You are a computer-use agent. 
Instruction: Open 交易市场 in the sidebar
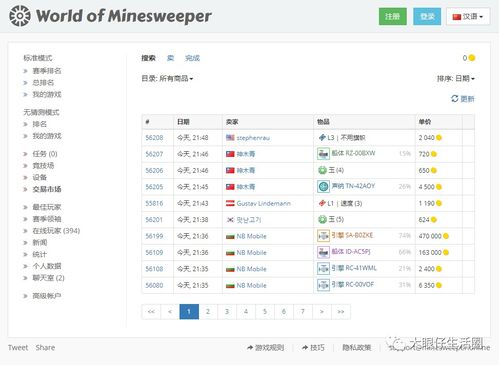click(47, 189)
